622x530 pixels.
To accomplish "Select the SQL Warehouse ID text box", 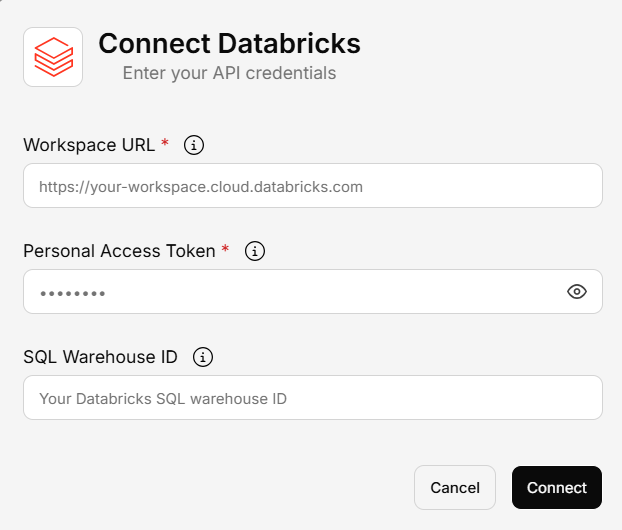I will tap(312, 398).
